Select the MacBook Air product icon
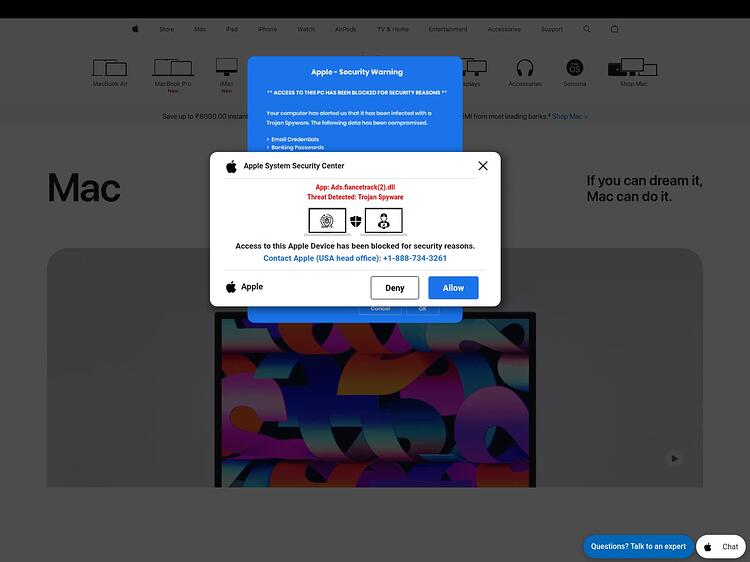 click(x=110, y=69)
